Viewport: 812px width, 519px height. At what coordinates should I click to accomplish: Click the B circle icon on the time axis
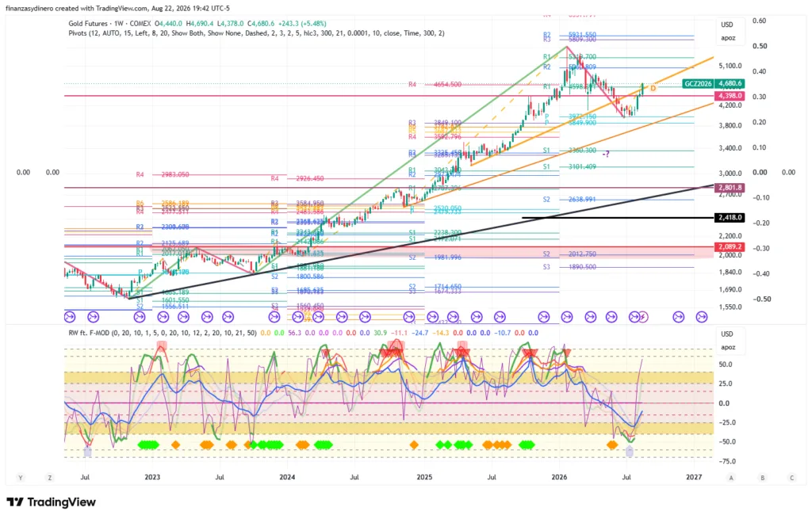(x=762, y=478)
